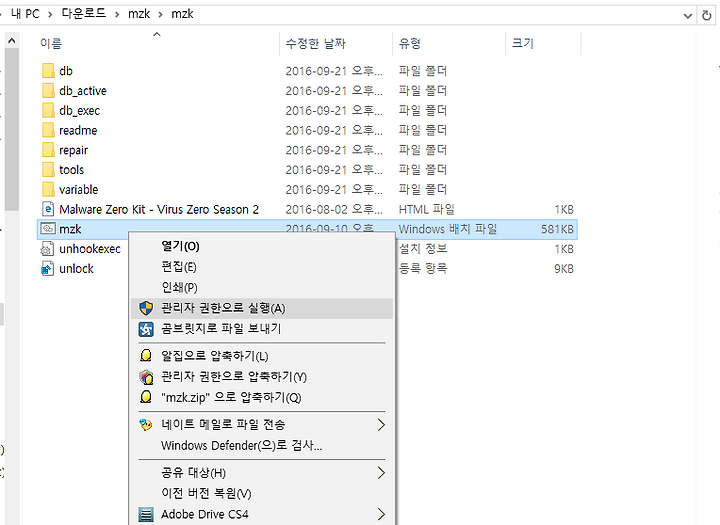The width and height of the screenshot is (720, 525).
Task: Expand chevron after 다운로드 in breadcrumb
Action: coord(117,15)
